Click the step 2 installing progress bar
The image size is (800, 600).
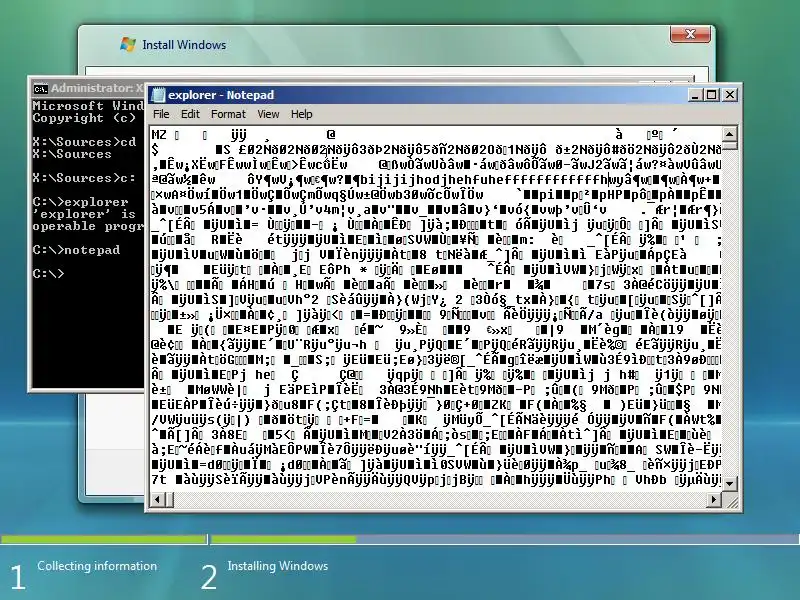pyautogui.click(x=505, y=539)
